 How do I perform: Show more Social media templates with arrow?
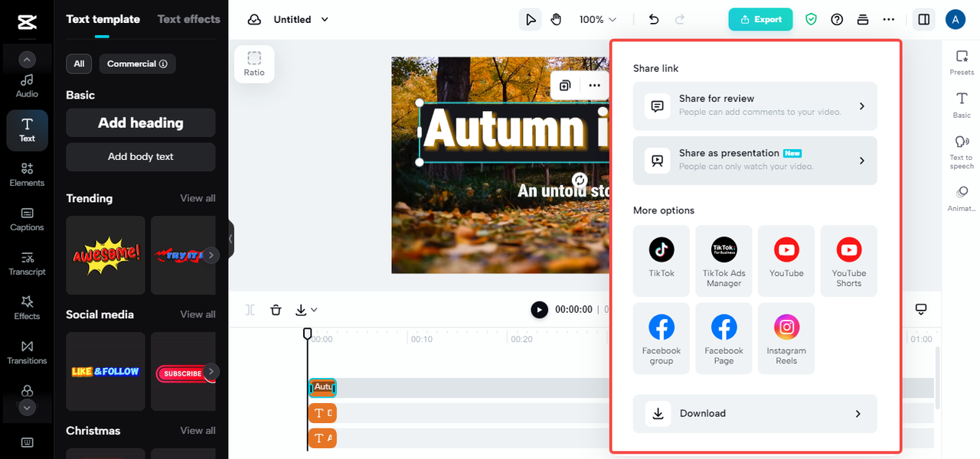point(211,372)
